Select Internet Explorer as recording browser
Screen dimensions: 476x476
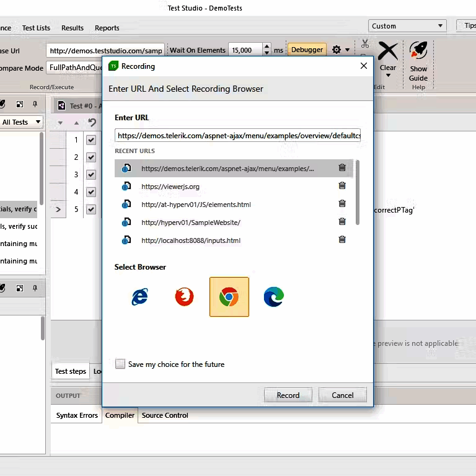click(140, 297)
